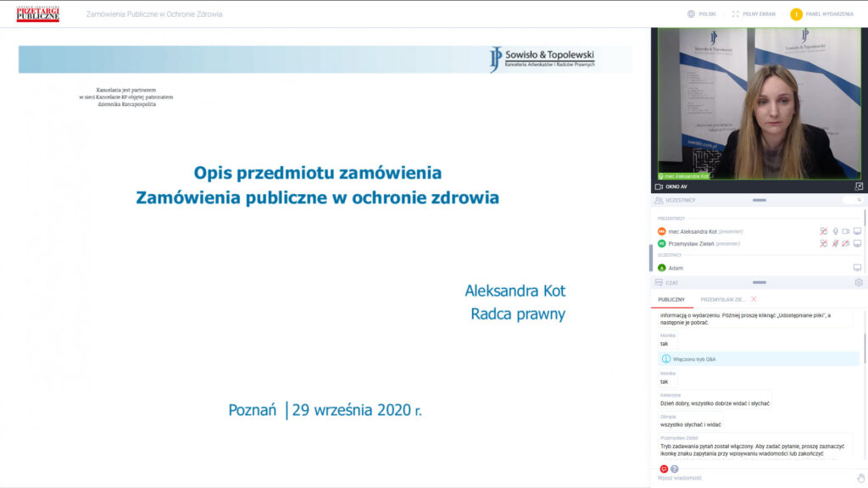Enter full screen with Pełny Ekran

[x=754, y=14]
